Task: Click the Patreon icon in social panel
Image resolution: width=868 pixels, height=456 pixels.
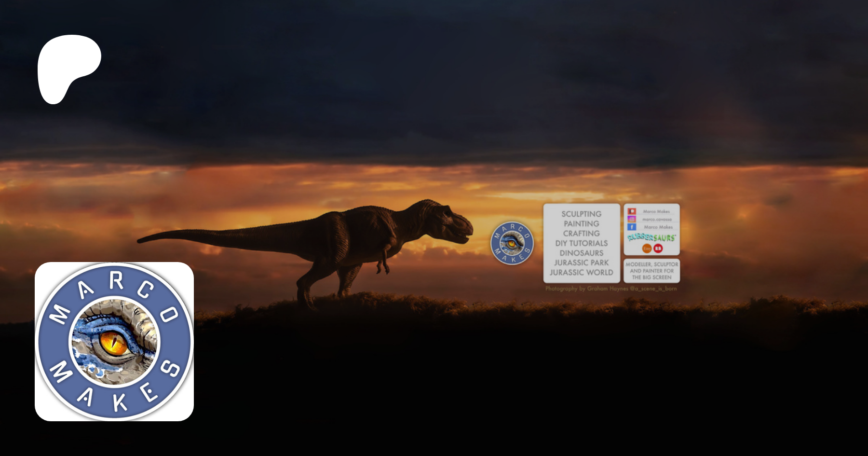Action: (632, 211)
